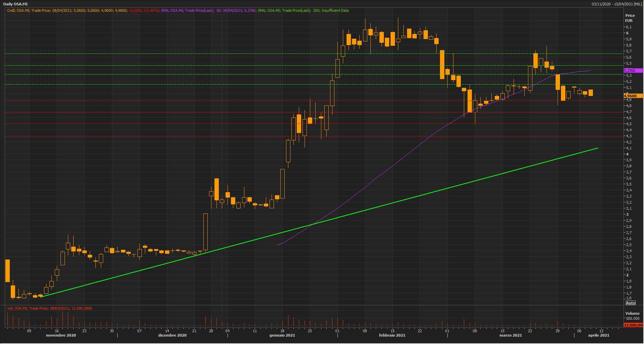Screen dimensions: 644x344
Task: Select the green SMA 200 Insufficient Data legend
Action: [x=303, y=10]
